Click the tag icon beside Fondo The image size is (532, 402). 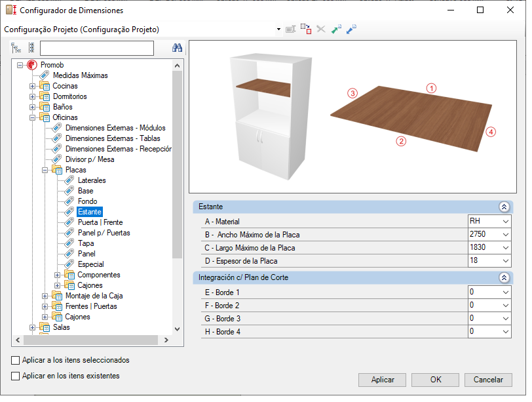pyautogui.click(x=69, y=201)
